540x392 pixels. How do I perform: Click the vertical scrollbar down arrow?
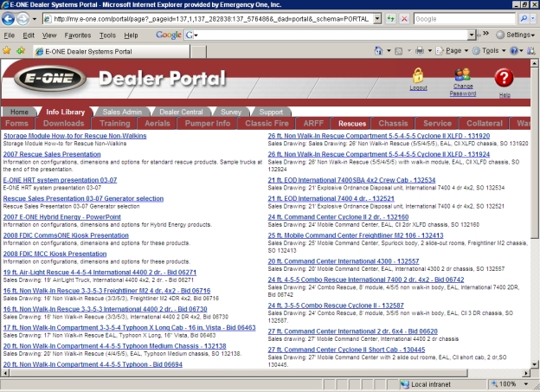(x=534, y=363)
